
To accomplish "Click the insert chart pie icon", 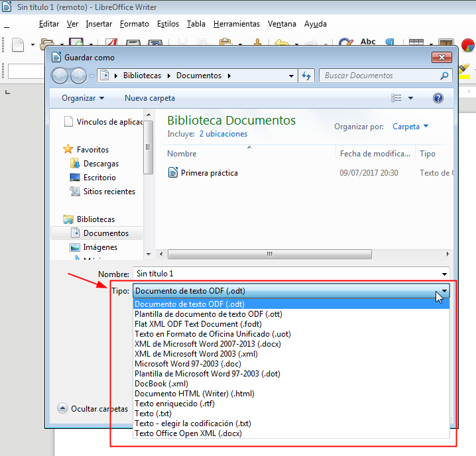I will pyautogui.click(x=468, y=45).
